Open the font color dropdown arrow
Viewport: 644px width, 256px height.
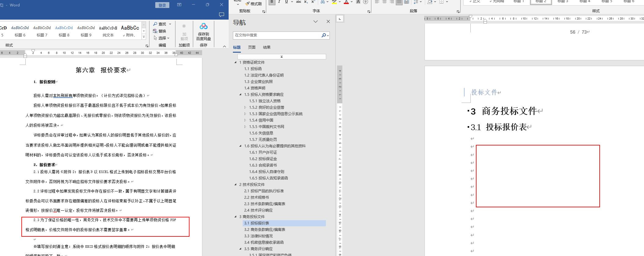tap(351, 2)
